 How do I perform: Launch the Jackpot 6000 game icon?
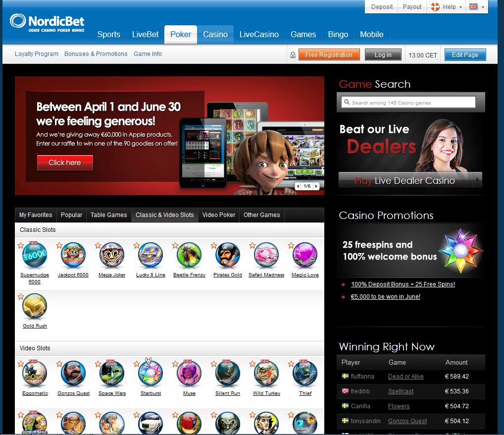73,255
